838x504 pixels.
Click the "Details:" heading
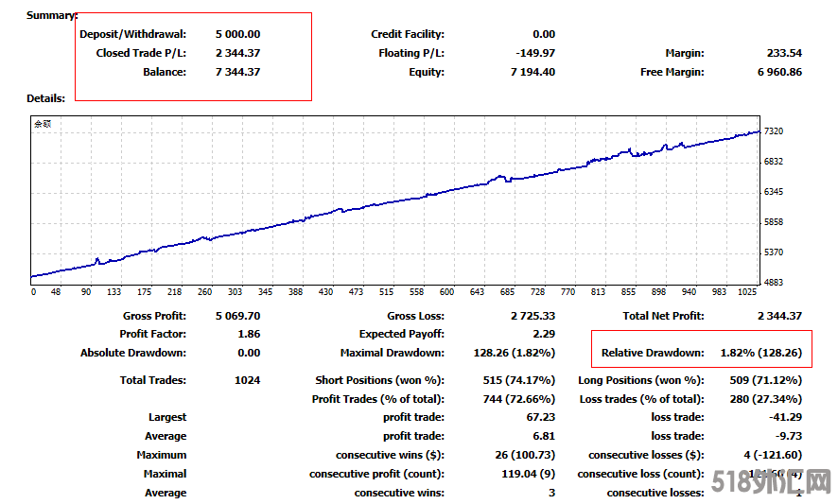[x=46, y=98]
